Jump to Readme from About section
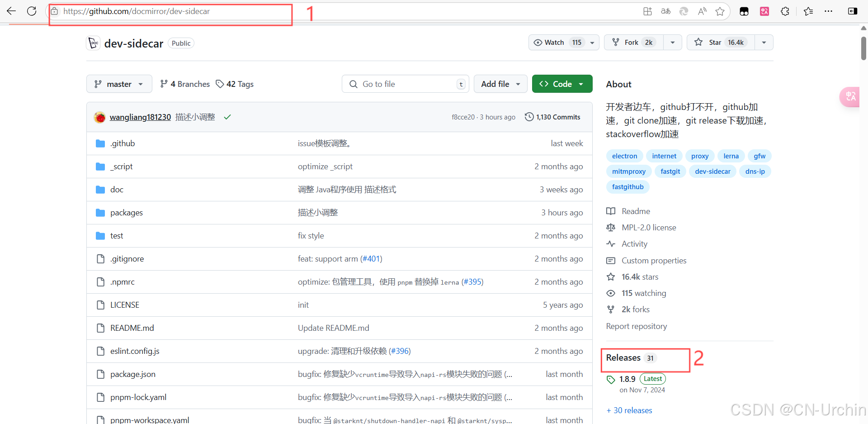This screenshot has height=424, width=868. pos(628,211)
